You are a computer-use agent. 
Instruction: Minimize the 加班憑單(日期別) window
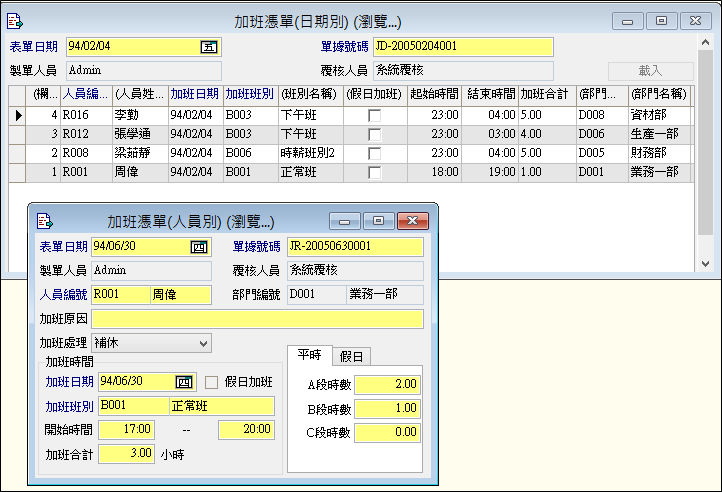[627, 20]
